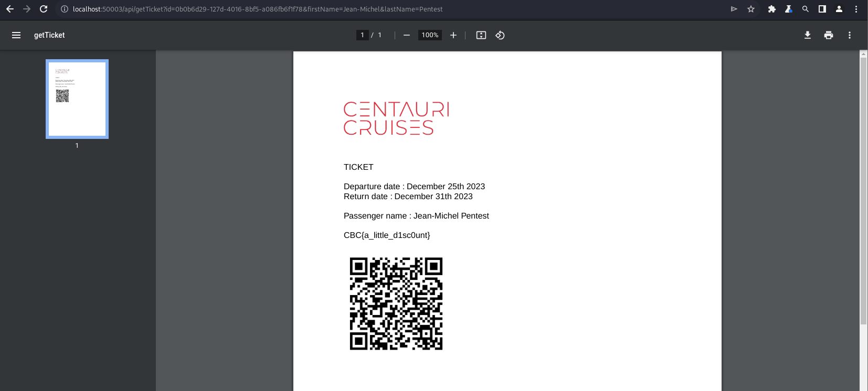Click "Passenger name : Jean-Michel Pentest" line
Screen dimensions: 868x391
416,216
